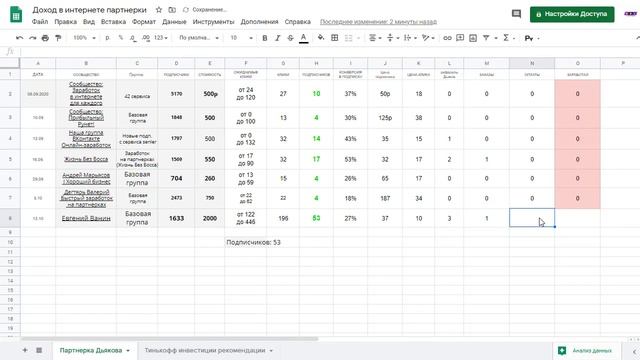This screenshot has width=640, height=360.
Task: Open Google Sheets home logo
Action: [16, 15]
